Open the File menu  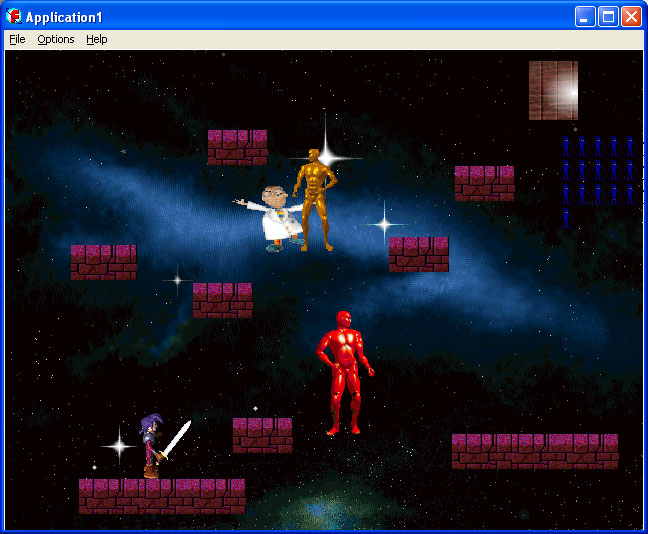pos(17,39)
